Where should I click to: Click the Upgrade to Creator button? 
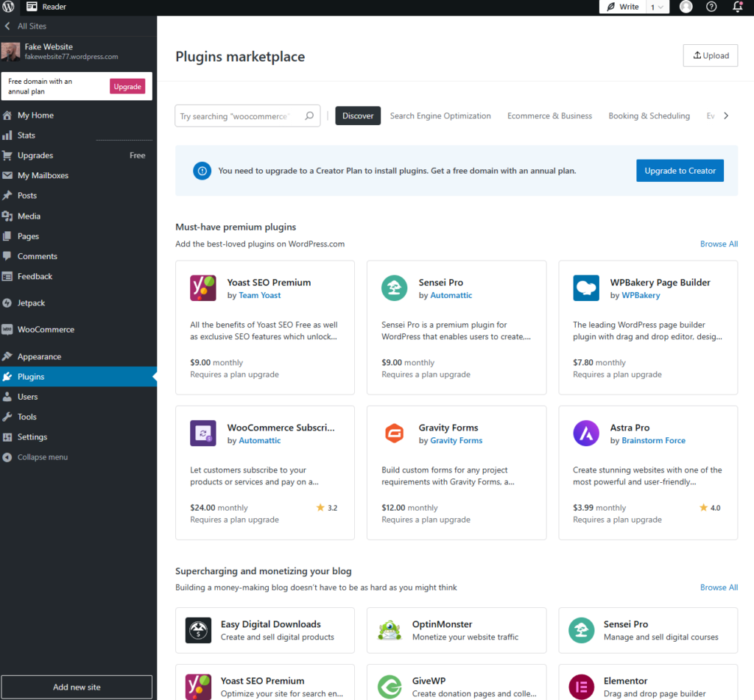point(680,171)
